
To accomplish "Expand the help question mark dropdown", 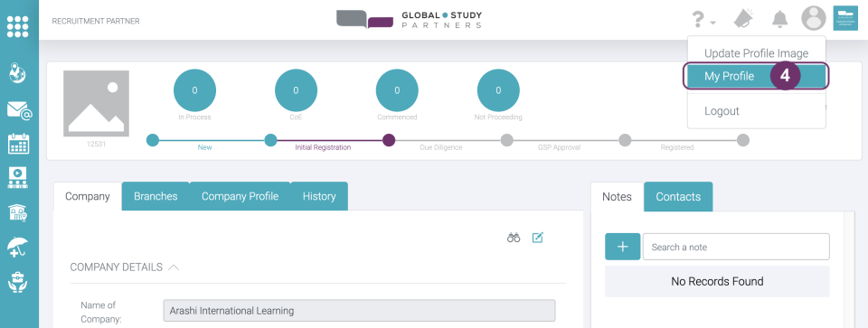I will click(x=703, y=21).
